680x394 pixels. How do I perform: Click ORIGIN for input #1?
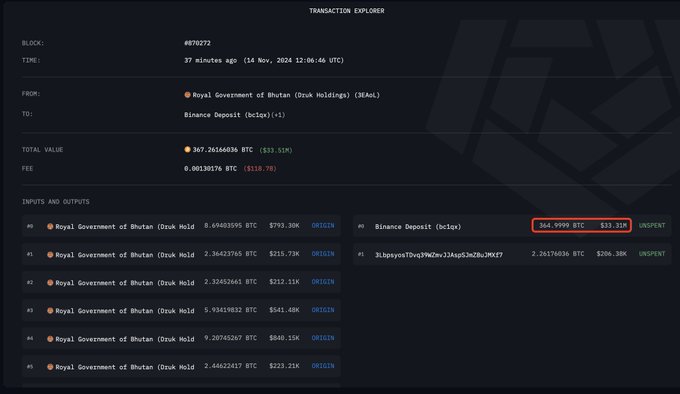click(323, 254)
